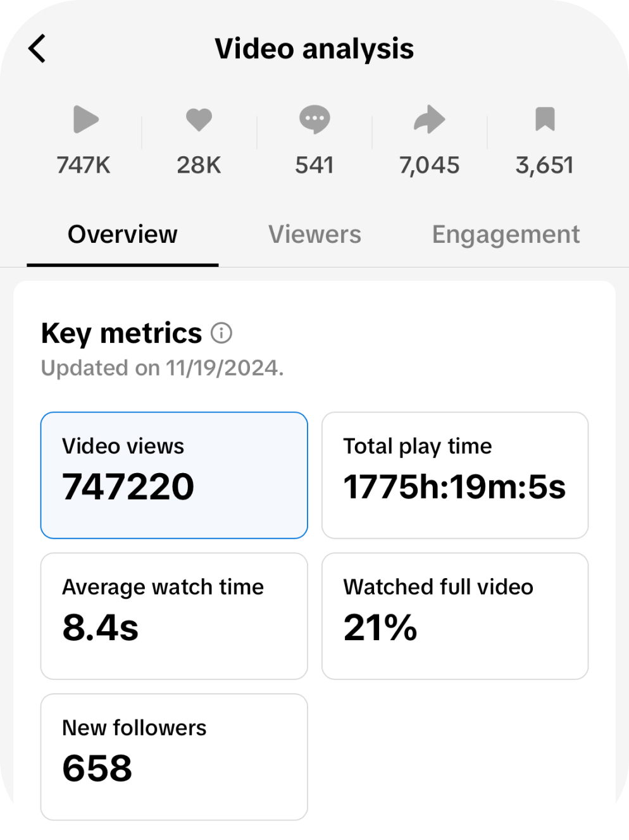Click the 541 comments count
This screenshot has height=840, width=629.
pyautogui.click(x=314, y=165)
